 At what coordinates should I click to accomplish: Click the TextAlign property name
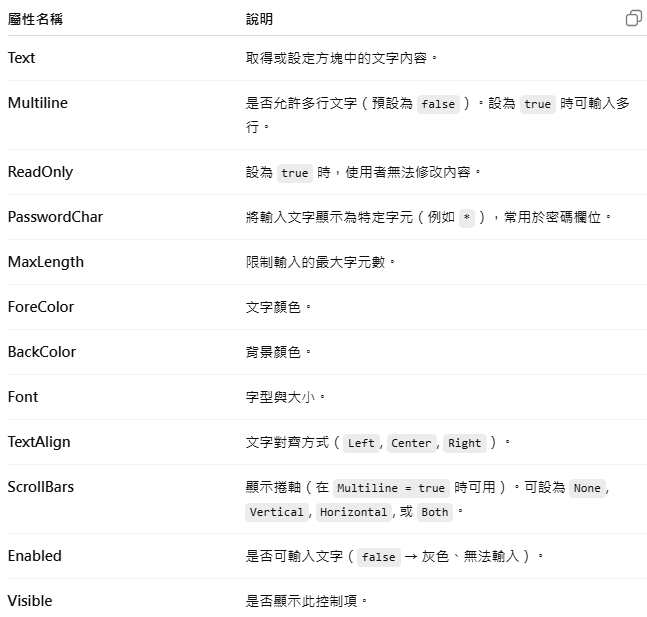39,442
